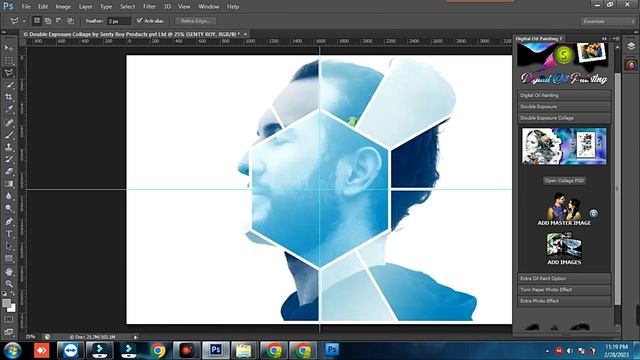Image resolution: width=640 pixels, height=360 pixels.
Task: Select the Rectangle shape tool
Action: pos(9,258)
